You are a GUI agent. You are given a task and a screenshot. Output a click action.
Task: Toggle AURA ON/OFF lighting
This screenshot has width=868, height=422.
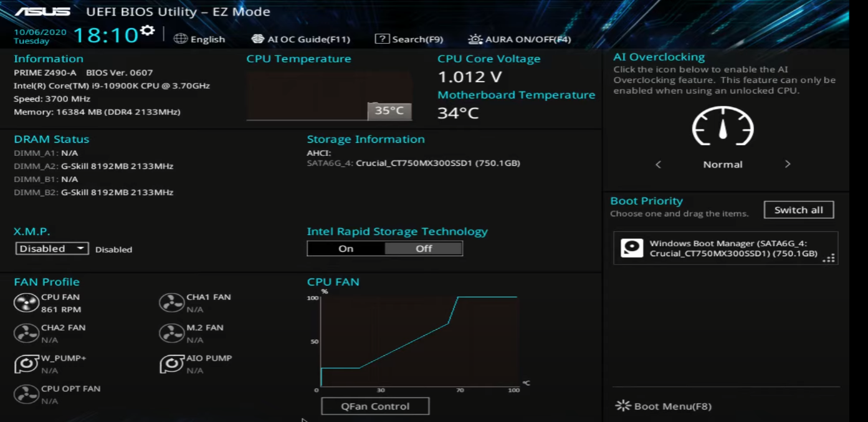pos(519,39)
